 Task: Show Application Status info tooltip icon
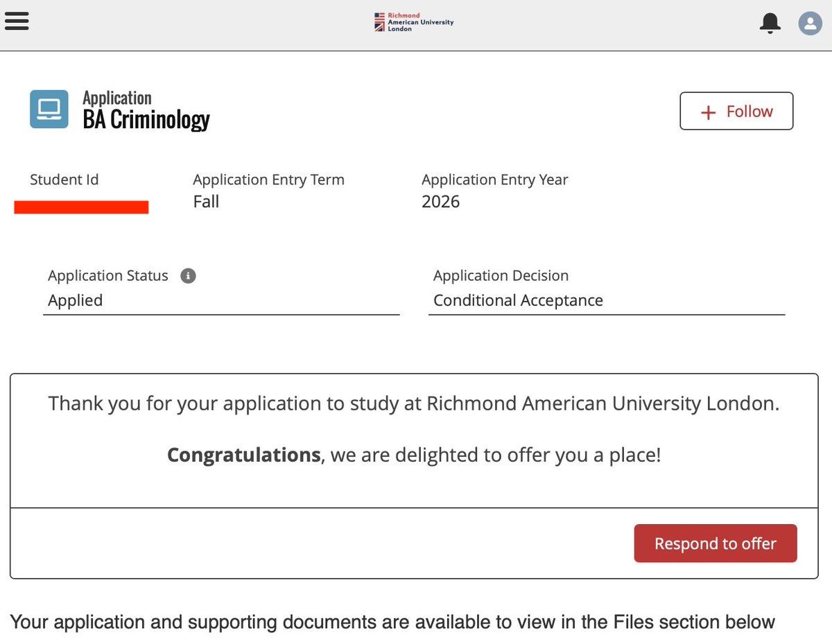[x=188, y=276]
